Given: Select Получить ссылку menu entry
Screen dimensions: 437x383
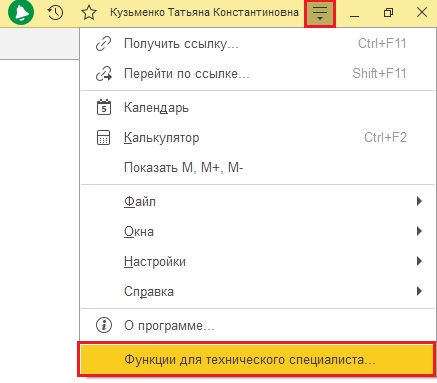Looking at the screenshot, I should (258, 44).
